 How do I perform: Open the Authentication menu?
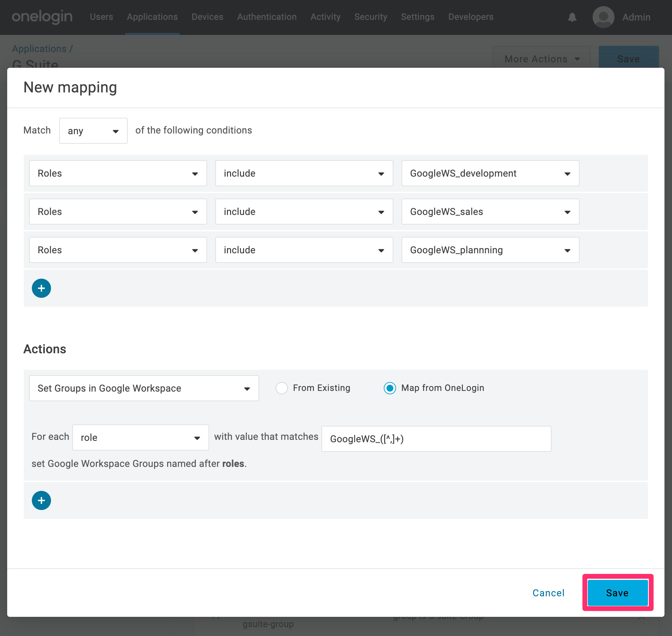coord(267,17)
